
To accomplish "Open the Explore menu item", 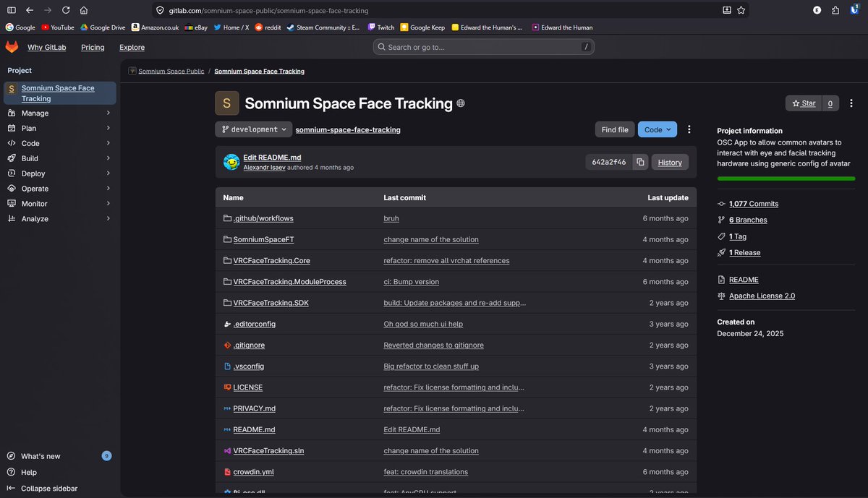I will coord(132,47).
